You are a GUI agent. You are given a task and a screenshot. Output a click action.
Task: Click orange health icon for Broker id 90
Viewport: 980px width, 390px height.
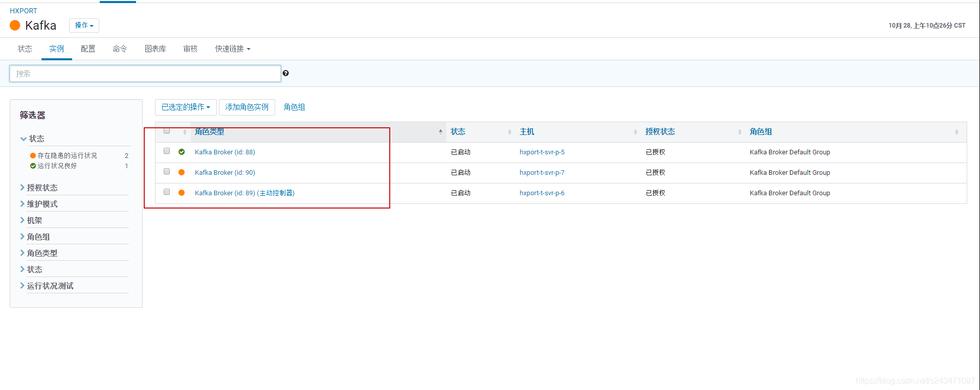click(x=182, y=172)
